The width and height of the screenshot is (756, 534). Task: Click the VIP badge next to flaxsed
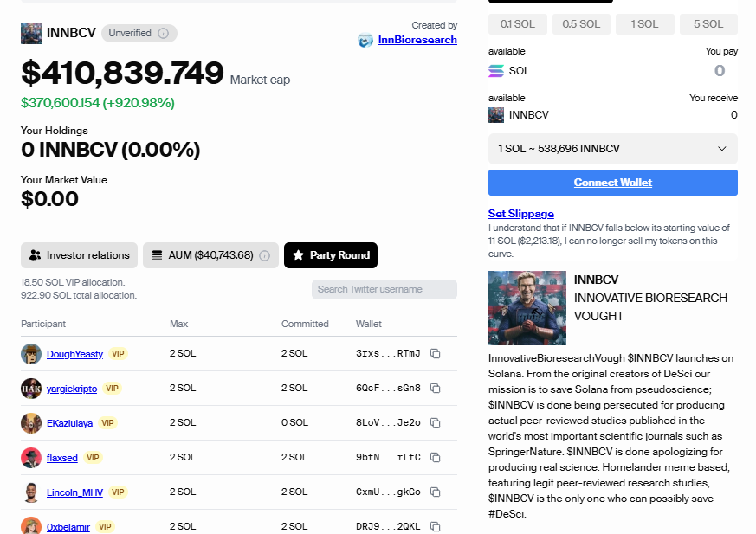tap(93, 457)
